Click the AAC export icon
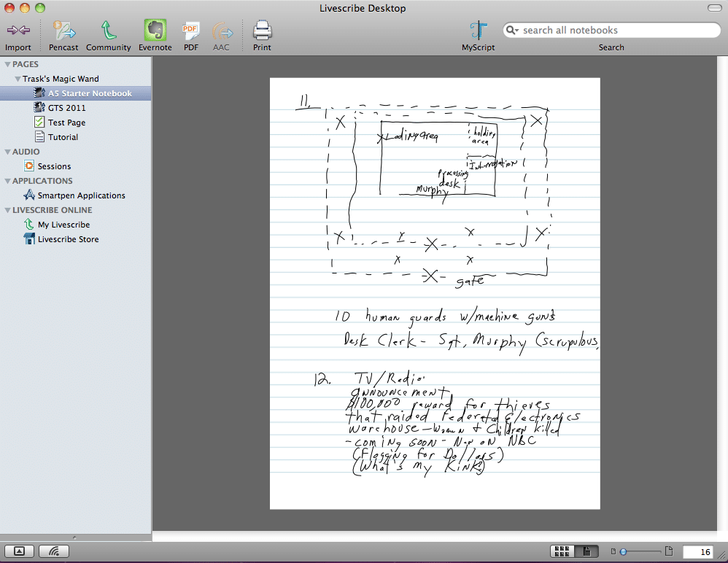 pyautogui.click(x=222, y=31)
